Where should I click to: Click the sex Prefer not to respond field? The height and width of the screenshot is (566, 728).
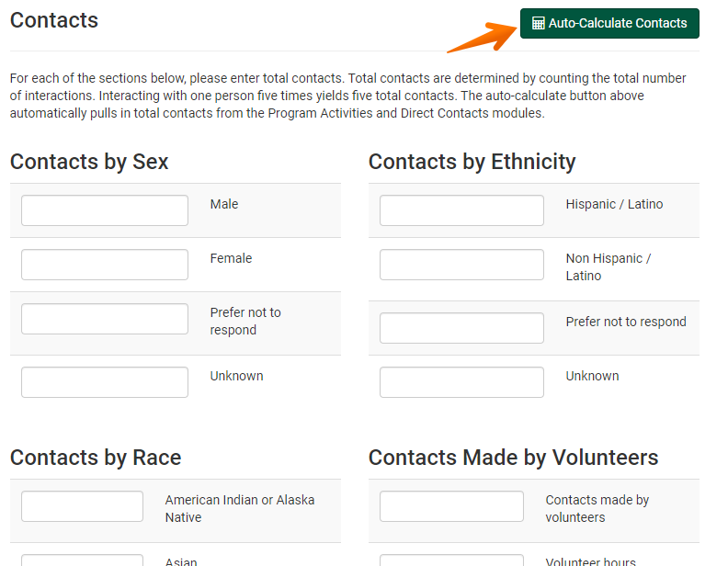click(105, 319)
